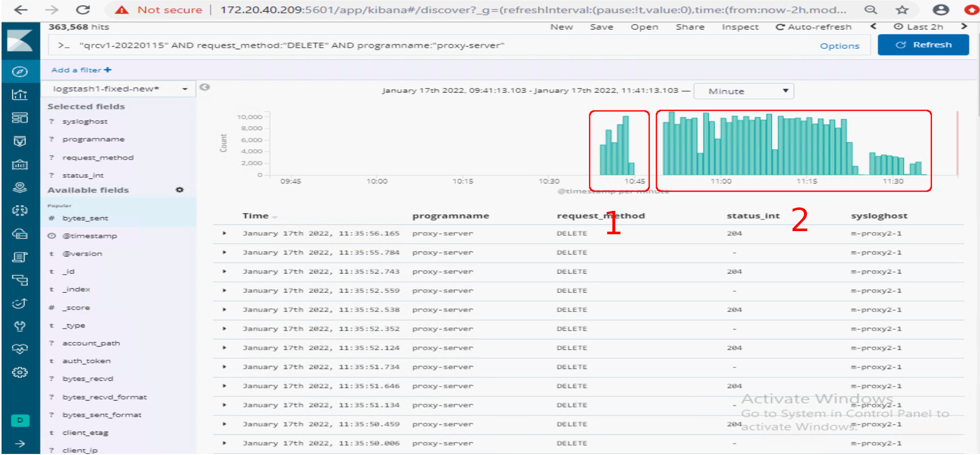The height and width of the screenshot is (455, 980).
Task: Expand the 11:35:56.165 log row
Action: [x=225, y=234]
